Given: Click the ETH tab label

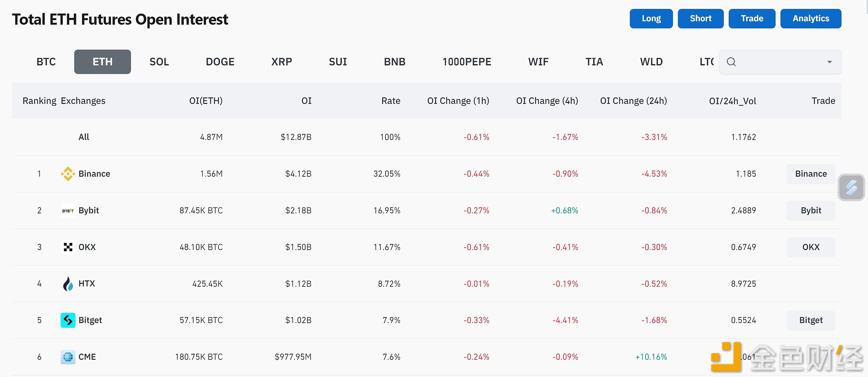Looking at the screenshot, I should click(x=102, y=61).
